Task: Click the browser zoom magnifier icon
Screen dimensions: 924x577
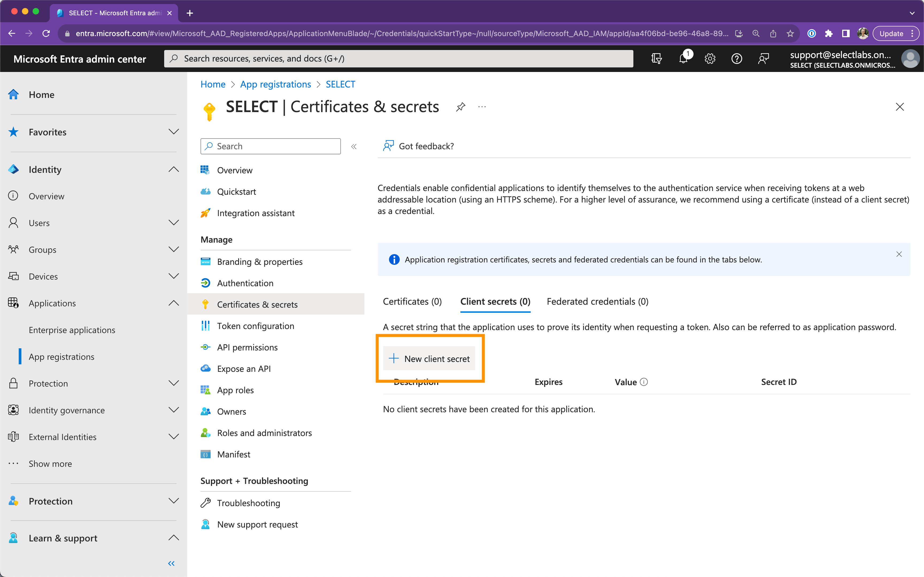Action: coord(756,34)
